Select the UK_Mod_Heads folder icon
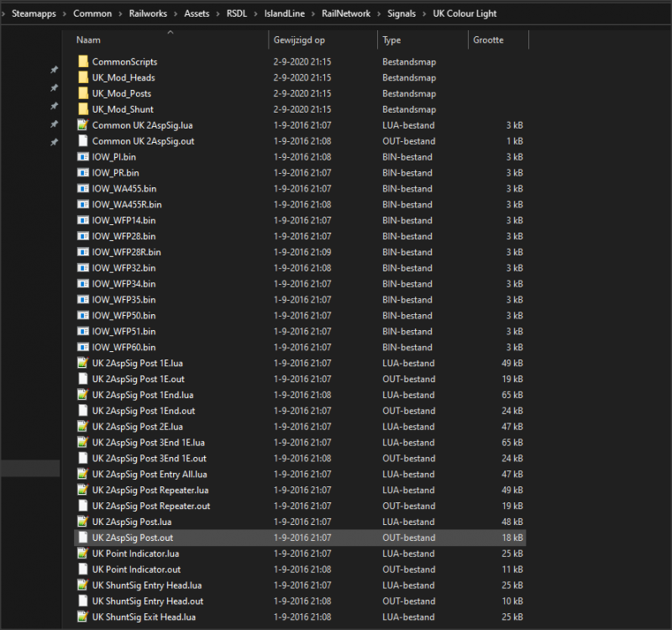Image resolution: width=672 pixels, height=630 pixels. coord(82,77)
